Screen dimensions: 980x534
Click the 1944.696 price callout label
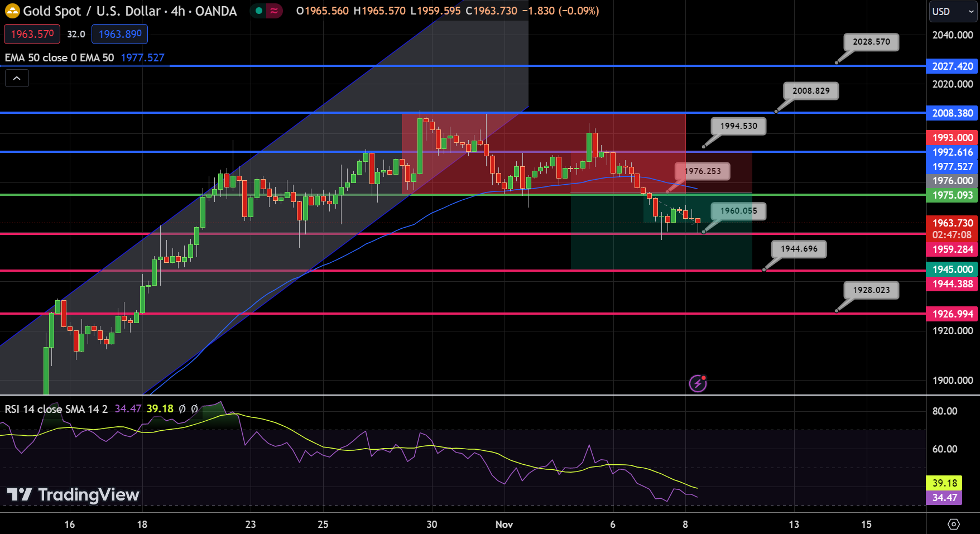(799, 249)
